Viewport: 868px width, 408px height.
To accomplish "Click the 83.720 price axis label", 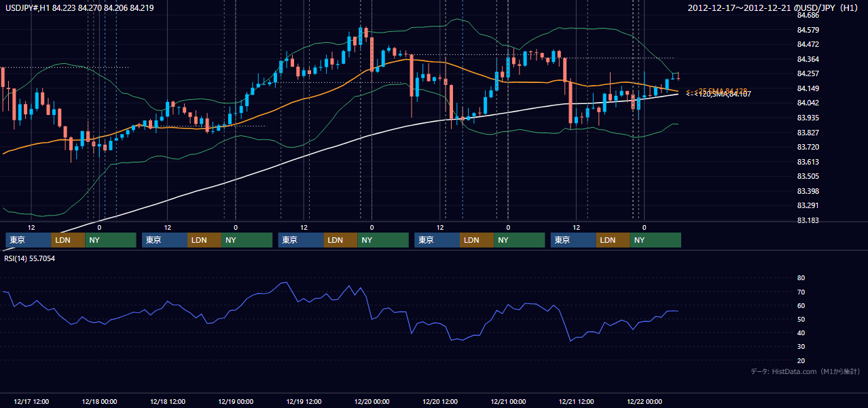I will click(x=808, y=147).
